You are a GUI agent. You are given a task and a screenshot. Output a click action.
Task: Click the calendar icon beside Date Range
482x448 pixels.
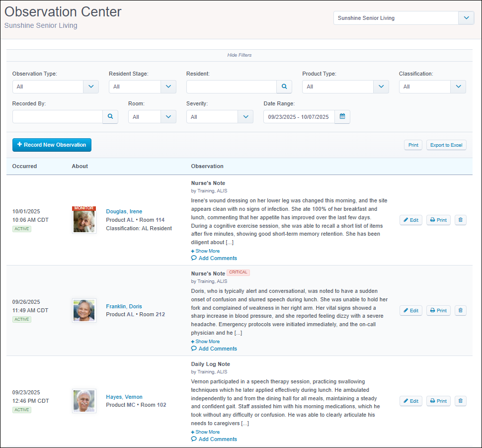click(x=342, y=117)
